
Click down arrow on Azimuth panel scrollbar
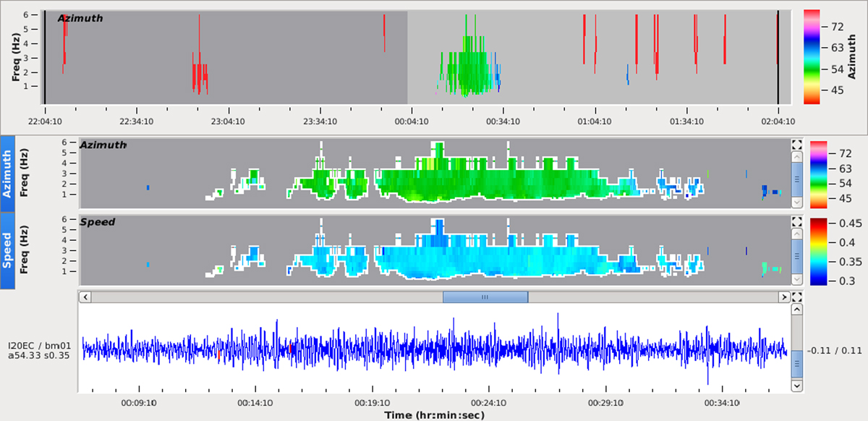pos(797,203)
